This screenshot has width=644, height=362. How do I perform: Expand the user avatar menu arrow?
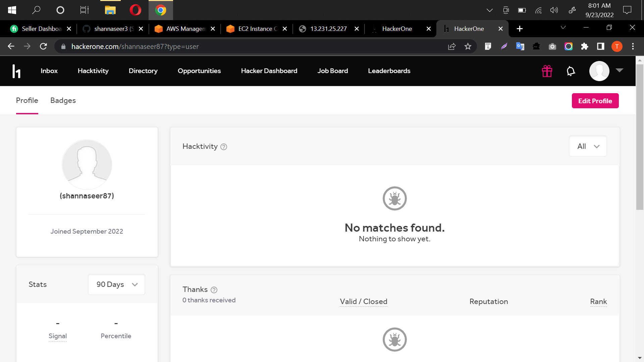(620, 70)
